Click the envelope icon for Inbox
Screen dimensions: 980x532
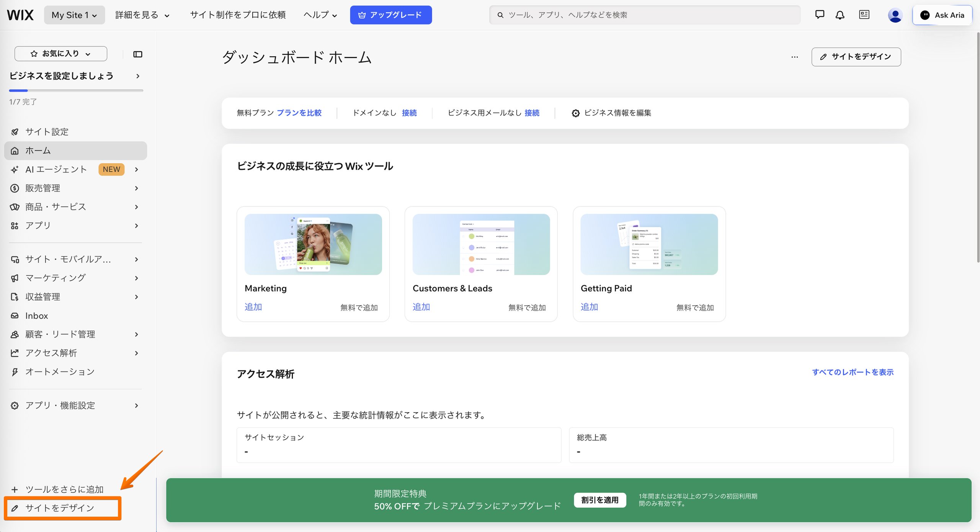click(x=15, y=316)
